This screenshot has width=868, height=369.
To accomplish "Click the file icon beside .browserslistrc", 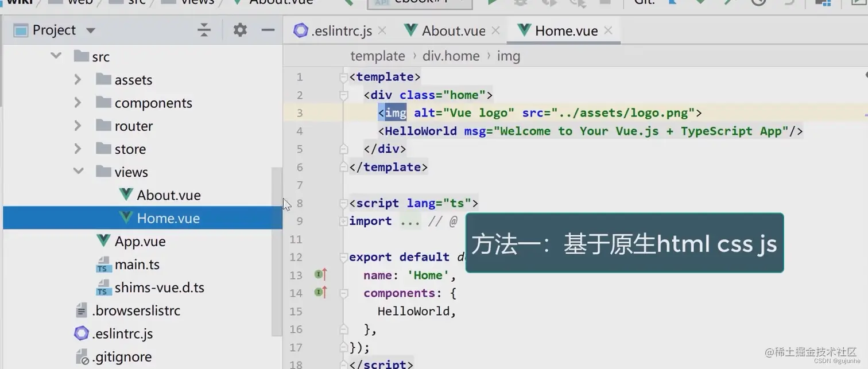I will 82,310.
